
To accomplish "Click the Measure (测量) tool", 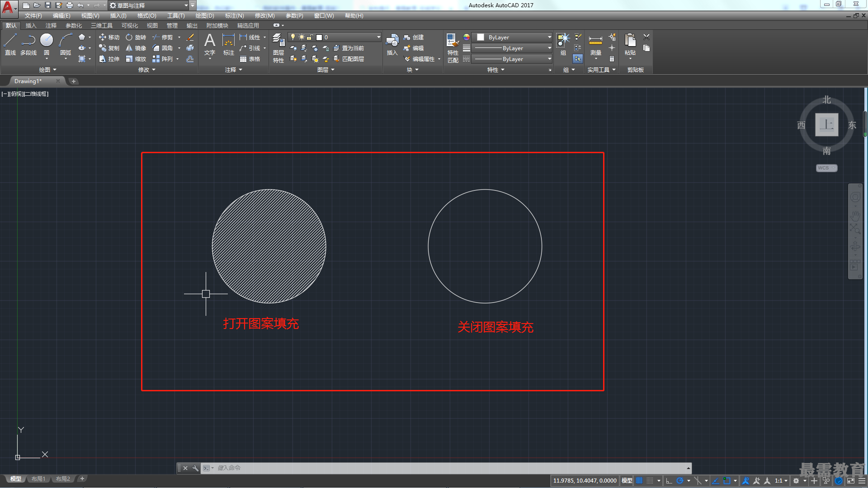I will pos(595,44).
